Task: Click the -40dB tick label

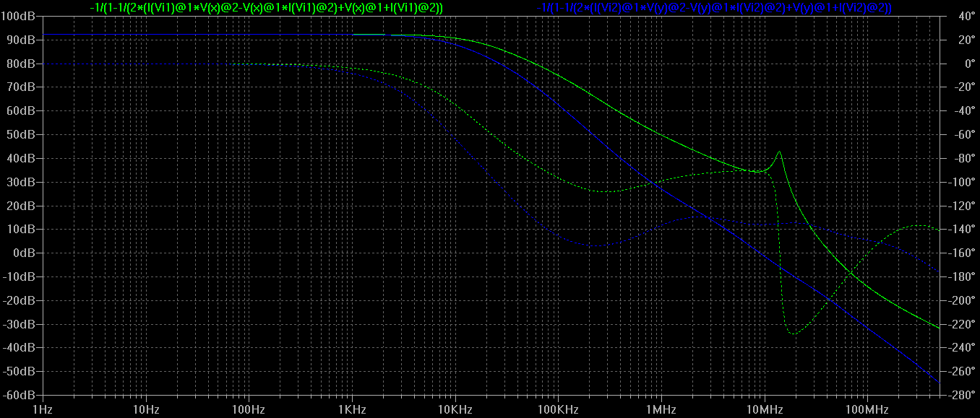Action: pyautogui.click(x=20, y=348)
